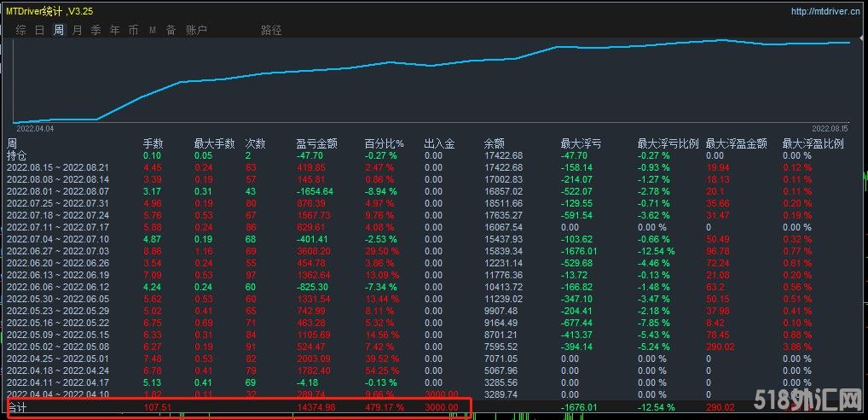Image resolution: width=868 pixels, height=420 pixels.
Task: Switch to the 日 daily tab
Action: point(40,30)
